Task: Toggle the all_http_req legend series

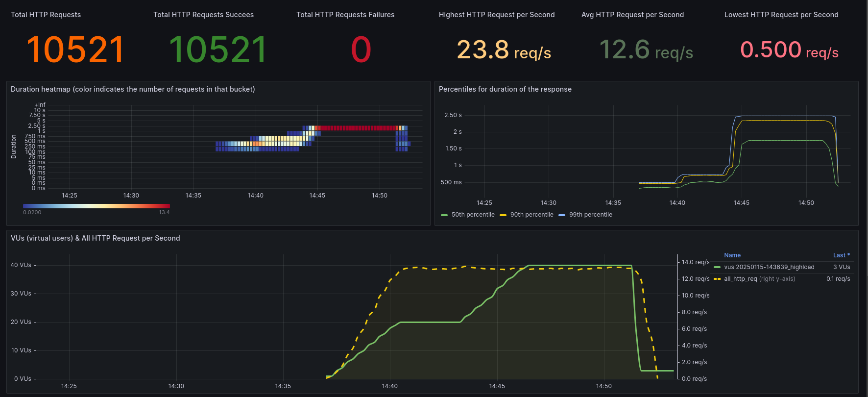Action: [x=759, y=279]
